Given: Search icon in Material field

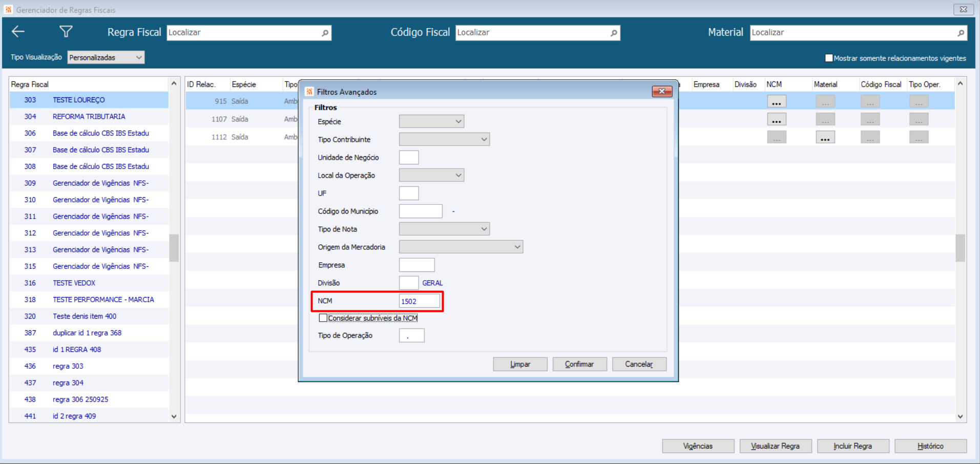Looking at the screenshot, I should click(x=961, y=33).
